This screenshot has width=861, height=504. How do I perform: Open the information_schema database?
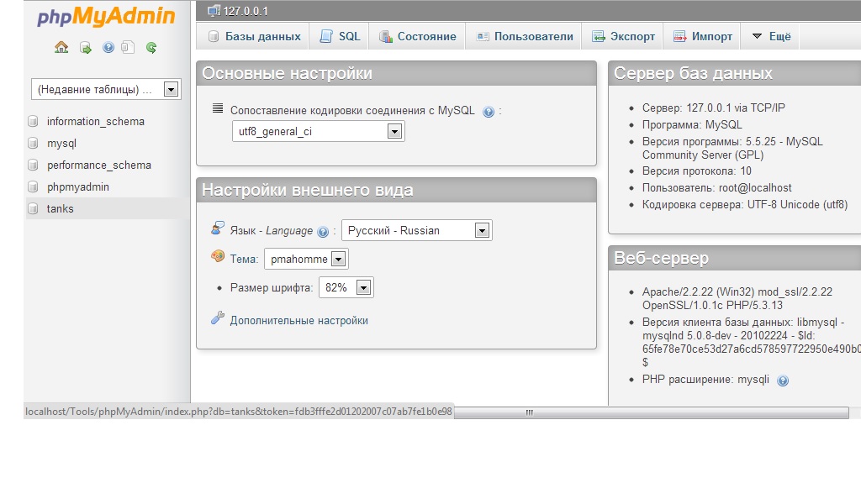point(96,121)
